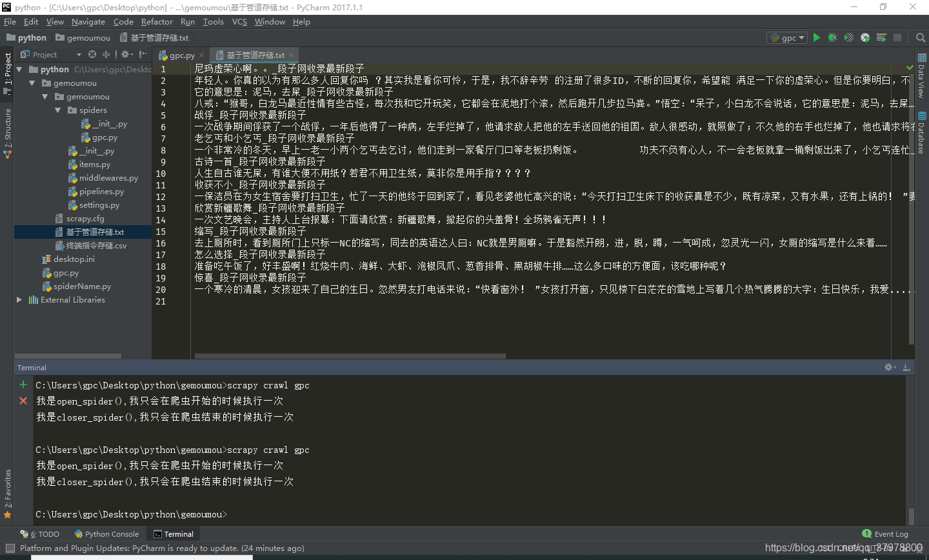Close the current terminal session
The image size is (929, 560).
[23, 401]
